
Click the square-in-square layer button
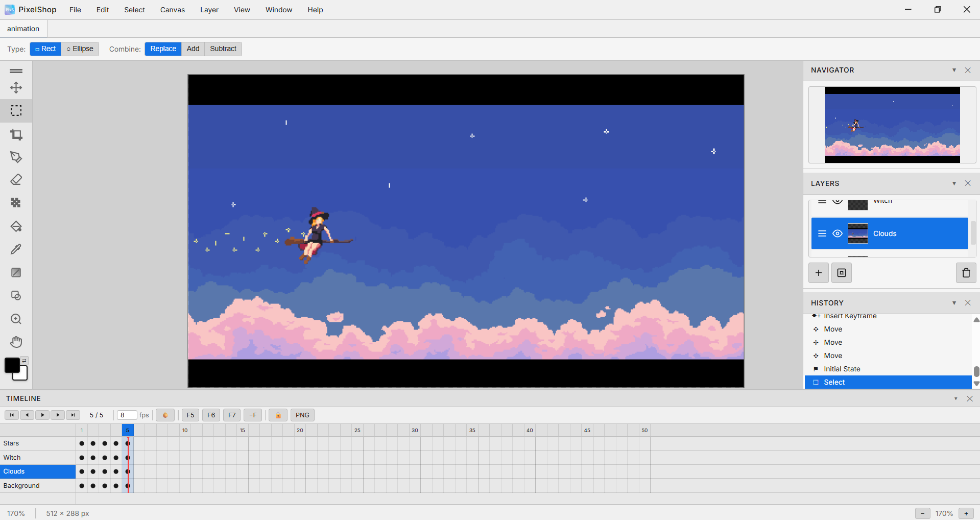coord(842,273)
